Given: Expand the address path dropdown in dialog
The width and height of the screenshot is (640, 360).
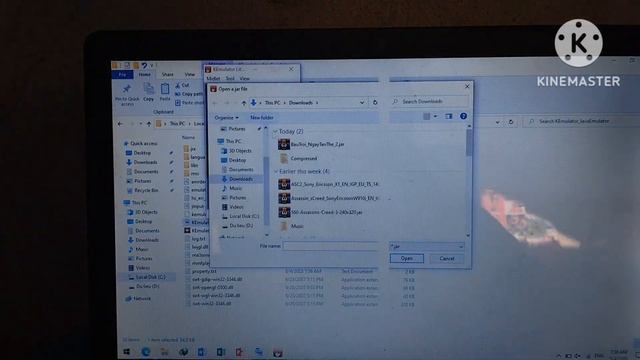Looking at the screenshot, I should pos(362,103).
